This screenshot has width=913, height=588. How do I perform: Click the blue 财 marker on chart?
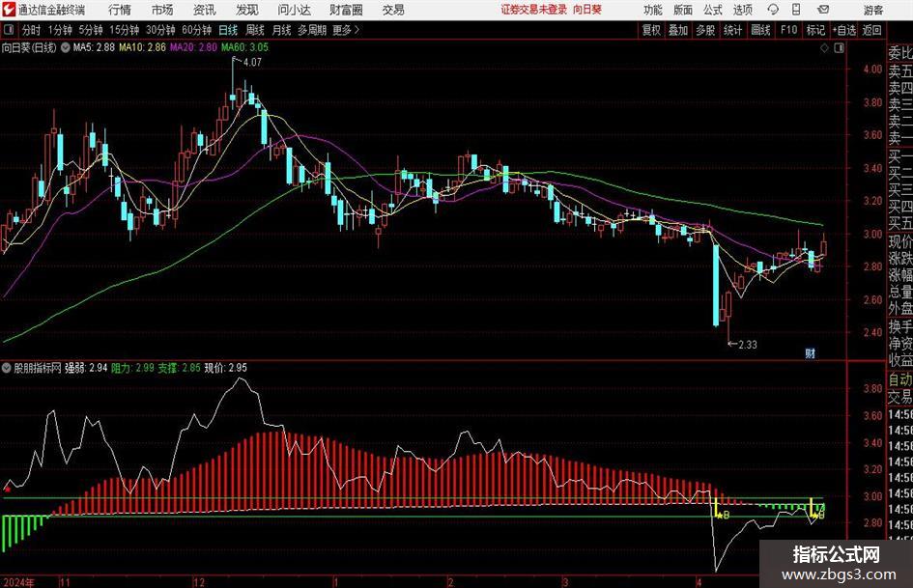(x=810, y=352)
